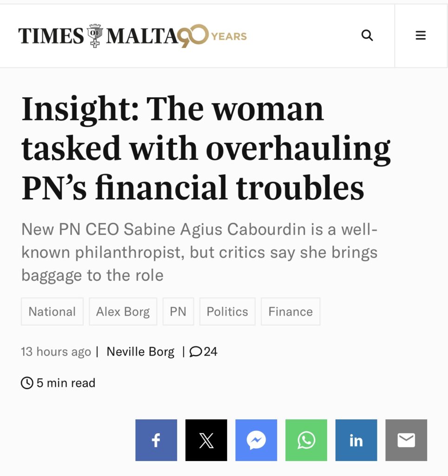
Task: Open the Alex Borg tag
Action: pyautogui.click(x=123, y=311)
